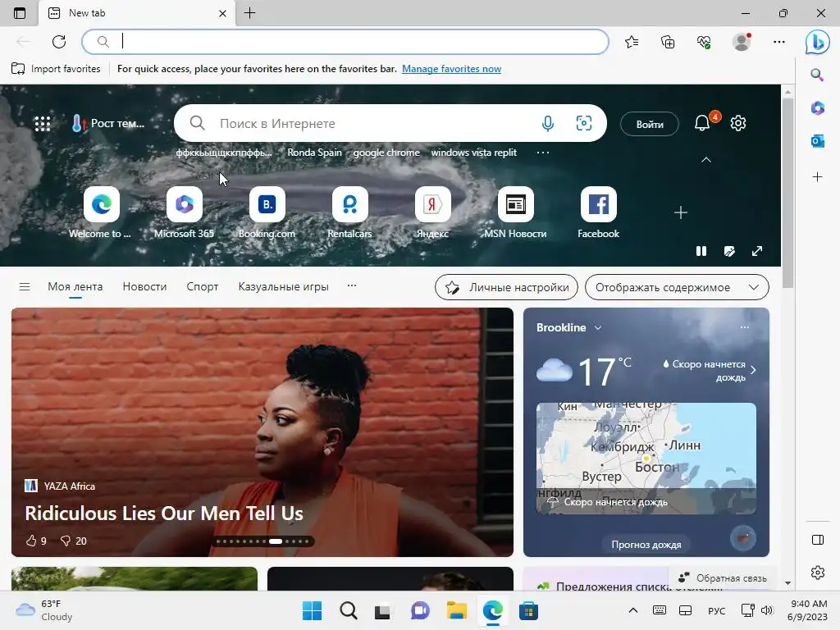
Task: Select windows vista replit suggestion
Action: [473, 153]
